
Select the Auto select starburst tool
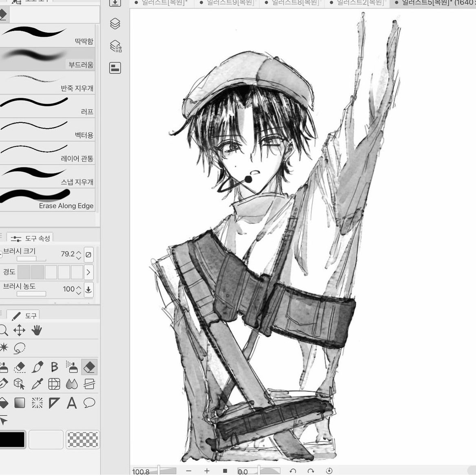click(4, 347)
